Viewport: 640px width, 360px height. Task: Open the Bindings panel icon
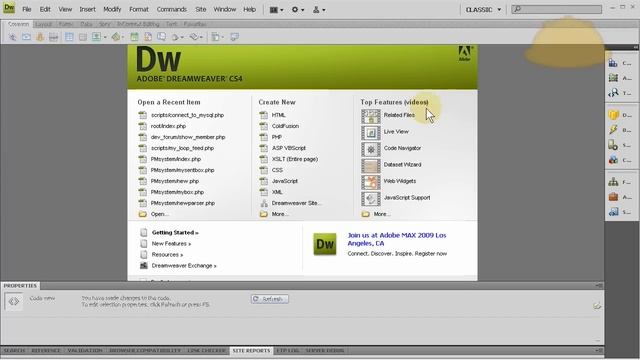pyautogui.click(x=613, y=130)
